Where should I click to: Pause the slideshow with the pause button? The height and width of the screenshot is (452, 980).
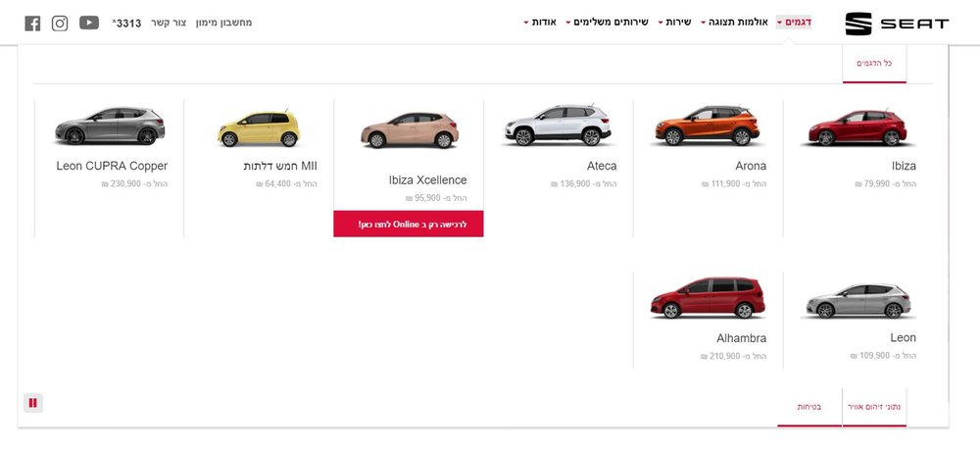[x=33, y=403]
